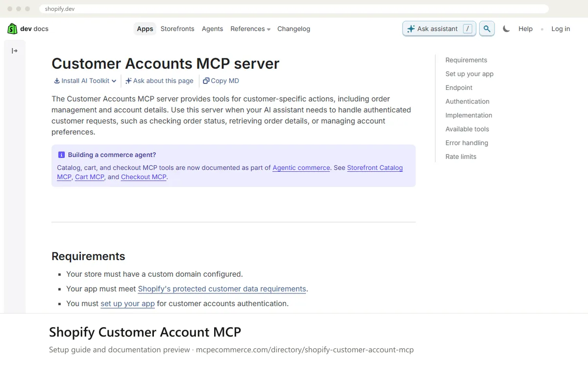Click the custom domain requirement bullet
Viewport: 588px width, 368px height.
[154, 274]
